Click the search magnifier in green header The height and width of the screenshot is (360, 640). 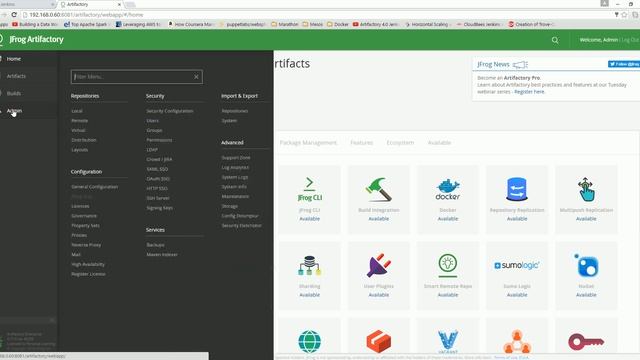pos(555,40)
